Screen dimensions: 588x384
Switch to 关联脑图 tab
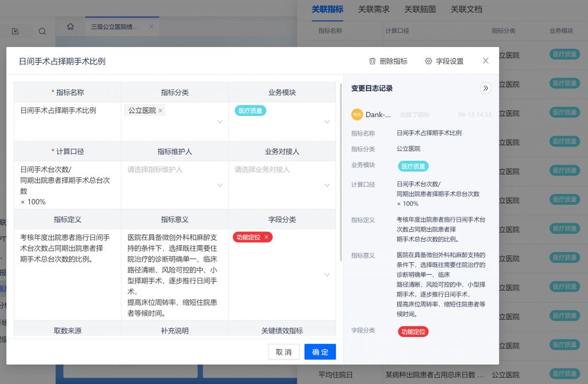point(420,9)
